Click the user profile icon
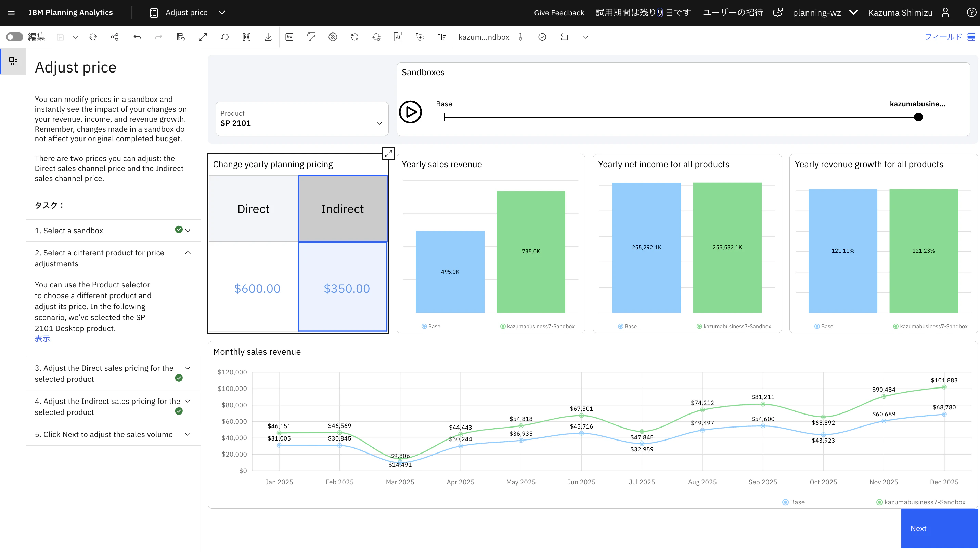The height and width of the screenshot is (552, 980). [945, 13]
